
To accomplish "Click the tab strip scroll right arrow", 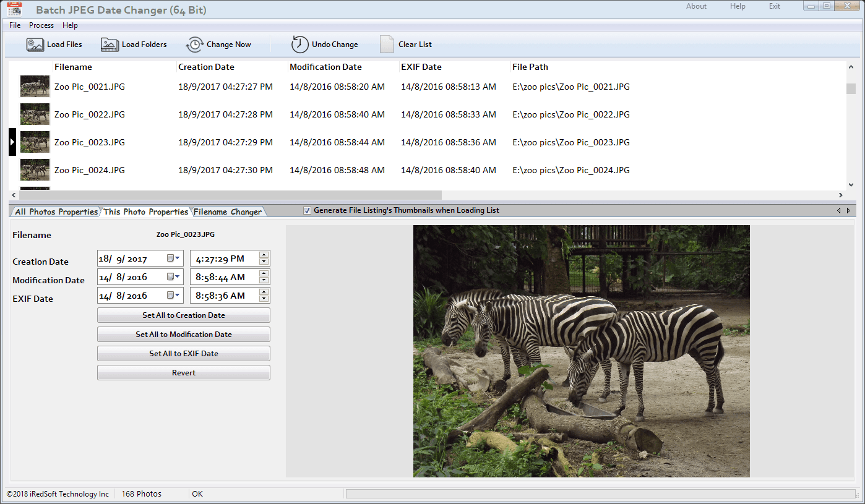I will tap(848, 211).
